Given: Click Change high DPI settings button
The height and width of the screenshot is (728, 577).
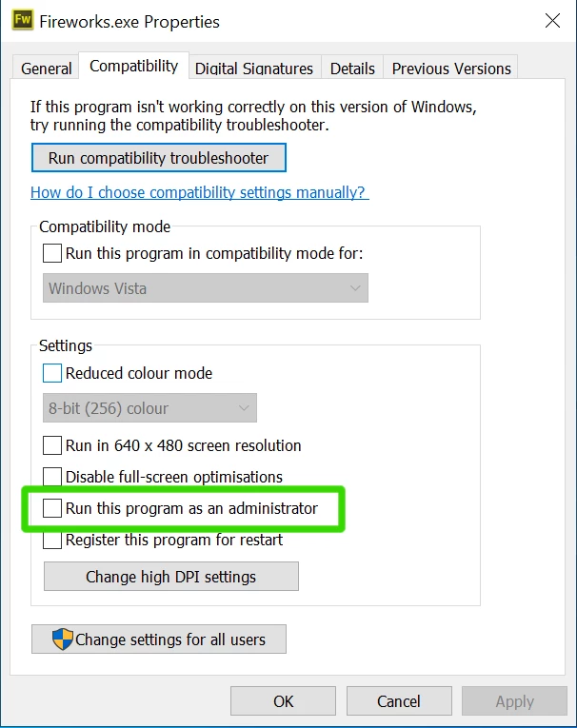Looking at the screenshot, I should point(171,576).
